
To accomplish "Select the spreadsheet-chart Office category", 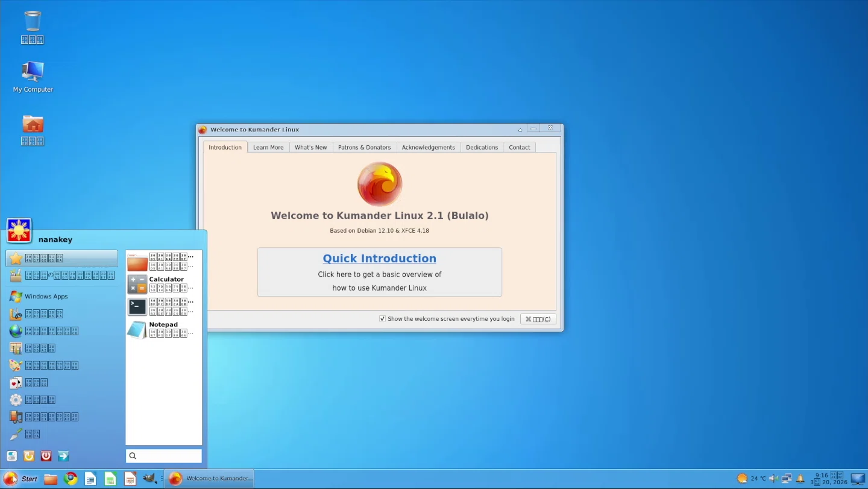I will tap(61, 349).
